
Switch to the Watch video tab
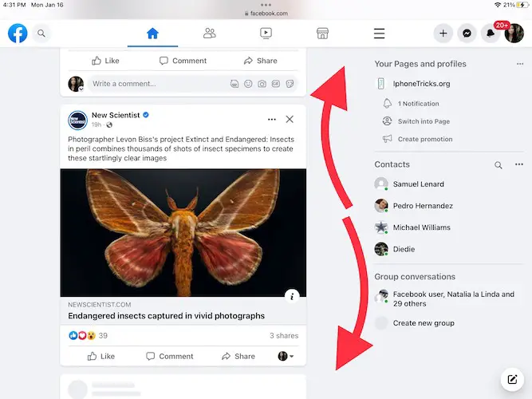pyautogui.click(x=266, y=34)
